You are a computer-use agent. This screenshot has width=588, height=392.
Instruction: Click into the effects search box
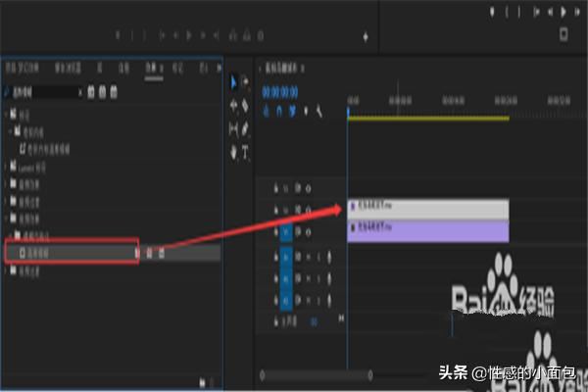point(43,92)
